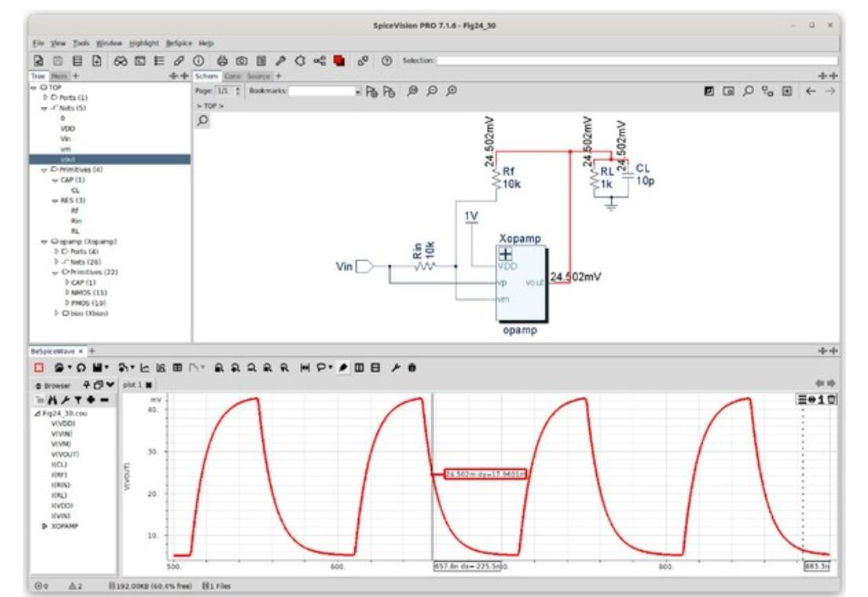Click the wrench icon in the main toolbar
868x597 pixels.
pos(280,61)
